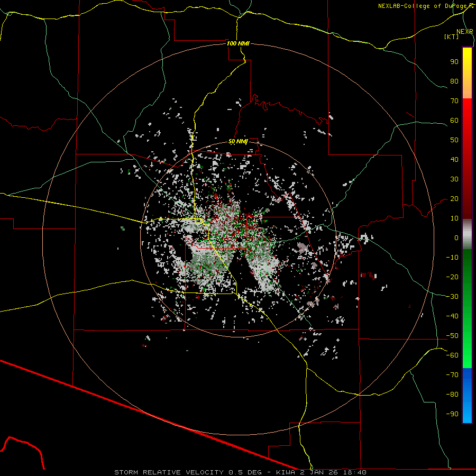Viewport: 476px width, 476px height.
Task: Select the 0 value on velocity scale
Action: 456,238
